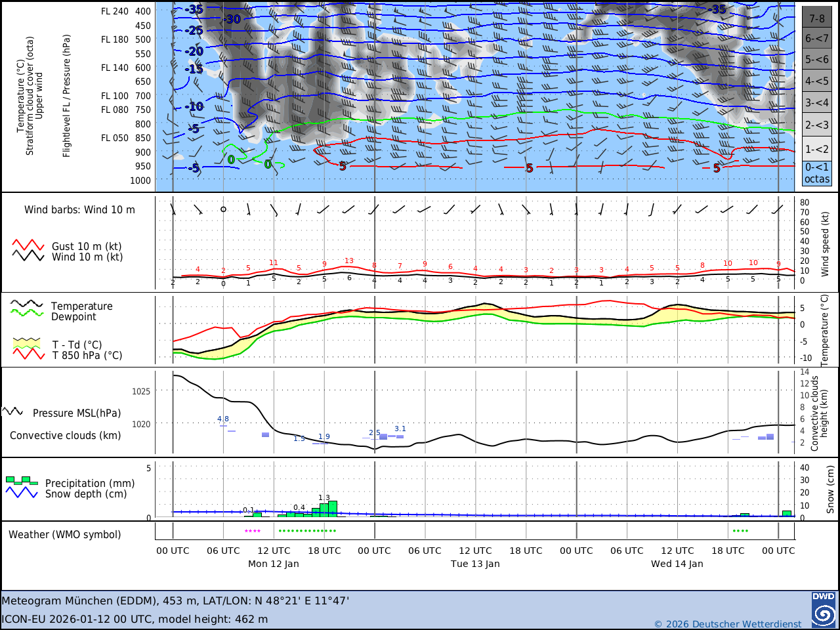Click the Weather (WMO symbol) label
Viewport: 840px width, 630px height.
[x=65, y=535]
